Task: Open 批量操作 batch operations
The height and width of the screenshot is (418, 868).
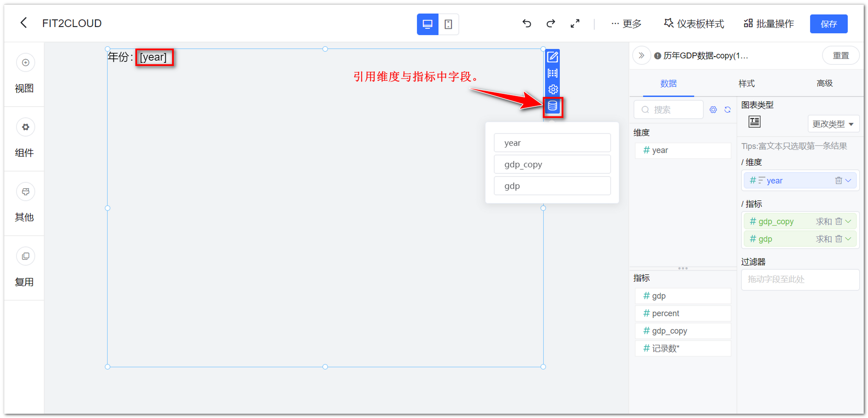Action: coord(769,24)
